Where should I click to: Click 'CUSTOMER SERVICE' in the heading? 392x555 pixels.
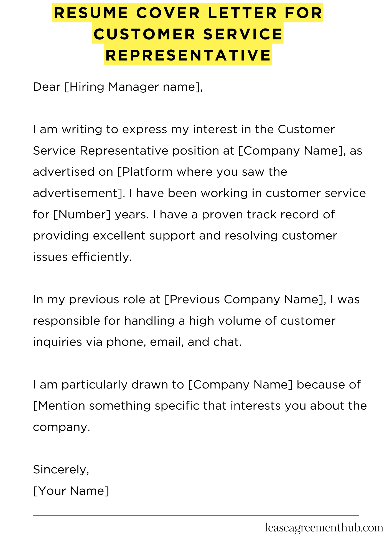tap(188, 34)
